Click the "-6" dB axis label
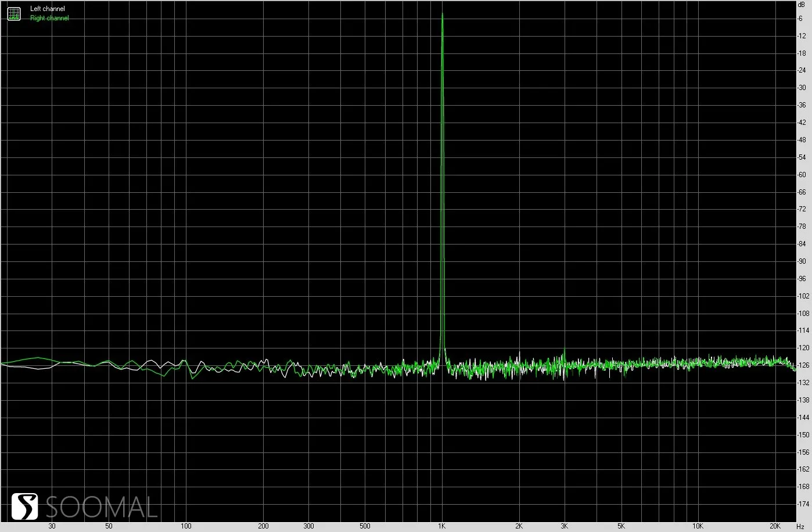 click(800, 19)
